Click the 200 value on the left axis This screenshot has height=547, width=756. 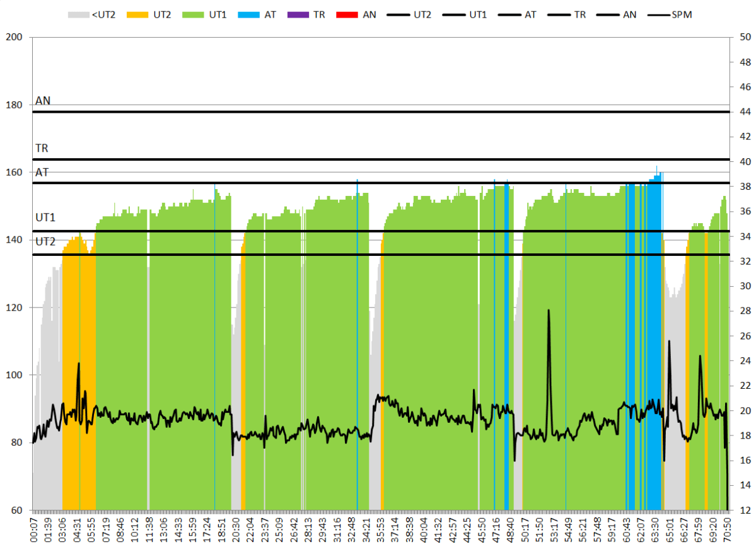[x=13, y=37]
